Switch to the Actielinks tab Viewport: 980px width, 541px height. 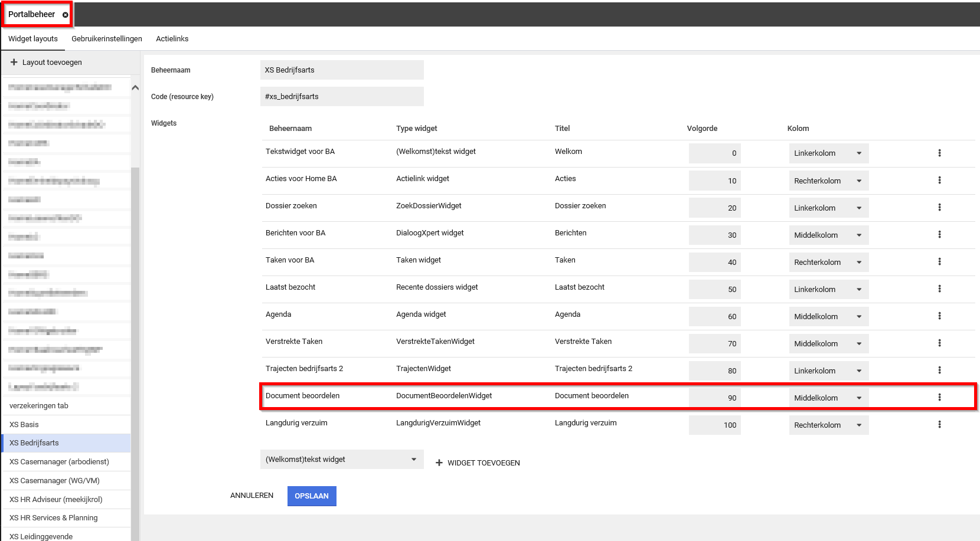tap(172, 39)
